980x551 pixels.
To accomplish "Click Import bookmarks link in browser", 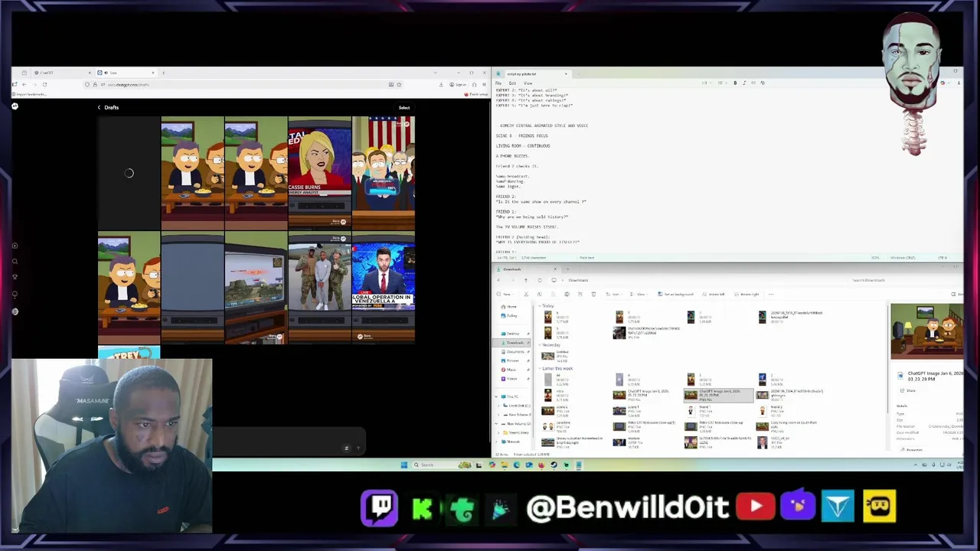I will [x=29, y=94].
